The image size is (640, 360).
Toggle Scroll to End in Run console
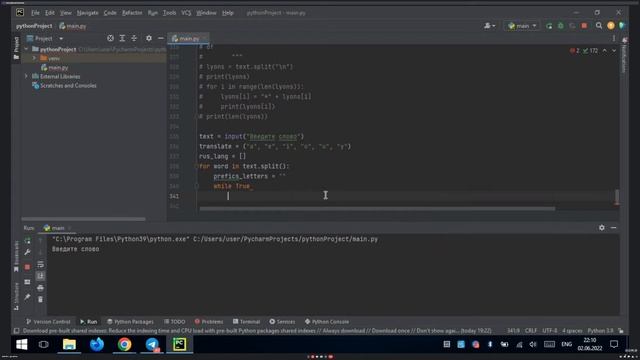(x=40, y=276)
